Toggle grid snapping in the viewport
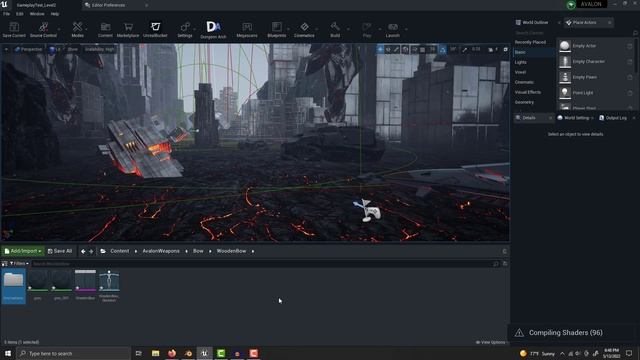640x360 pixels. click(423, 49)
